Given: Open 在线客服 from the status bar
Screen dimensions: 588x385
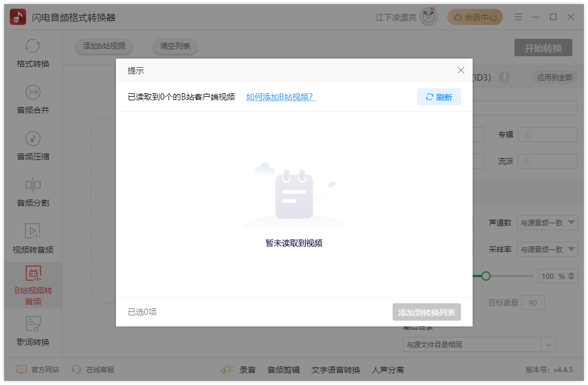Looking at the screenshot, I should coord(92,369).
